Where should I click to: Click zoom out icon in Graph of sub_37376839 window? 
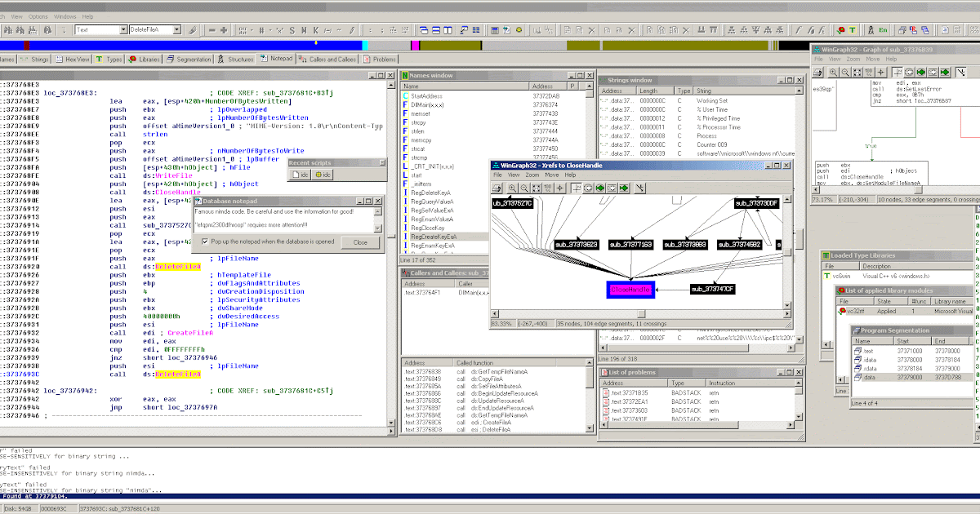[845, 72]
